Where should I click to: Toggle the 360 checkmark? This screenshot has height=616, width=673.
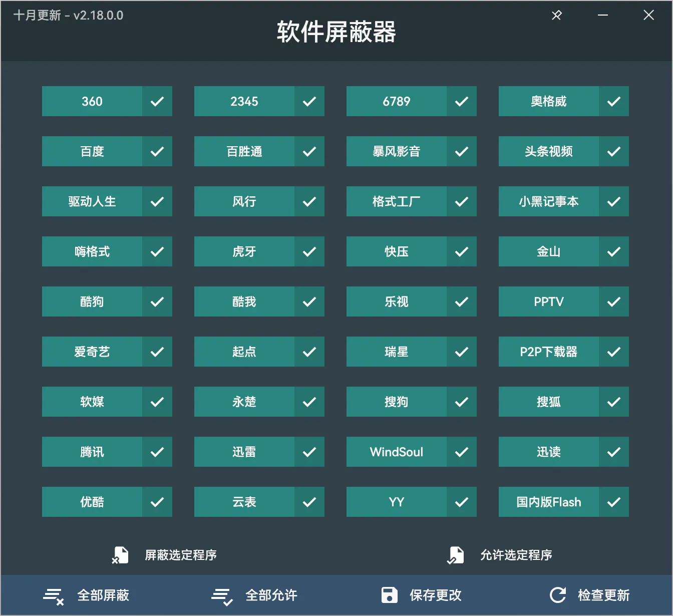(x=157, y=101)
